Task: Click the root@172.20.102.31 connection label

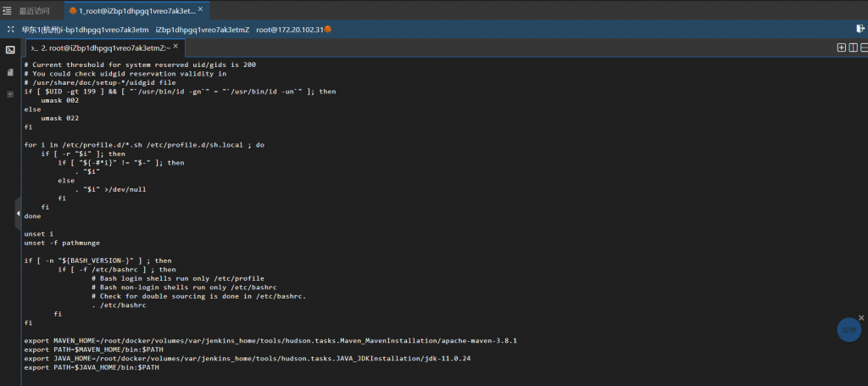Action: click(290, 29)
